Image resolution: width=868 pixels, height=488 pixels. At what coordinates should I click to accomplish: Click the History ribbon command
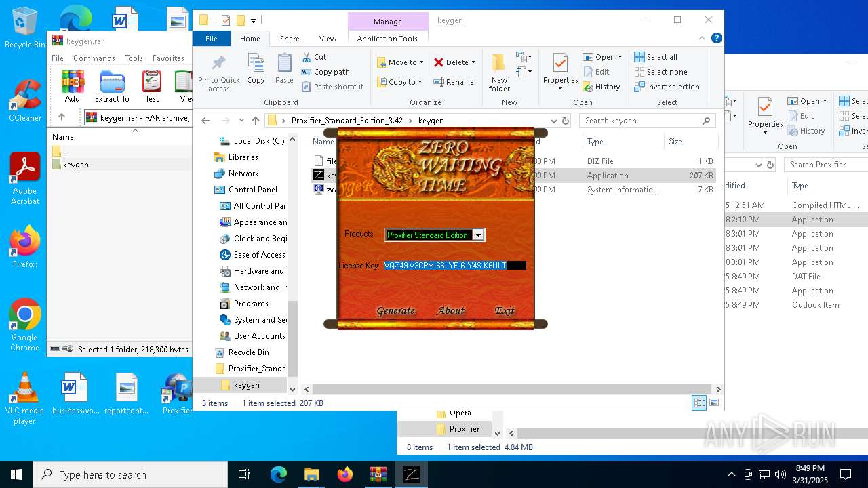point(601,87)
